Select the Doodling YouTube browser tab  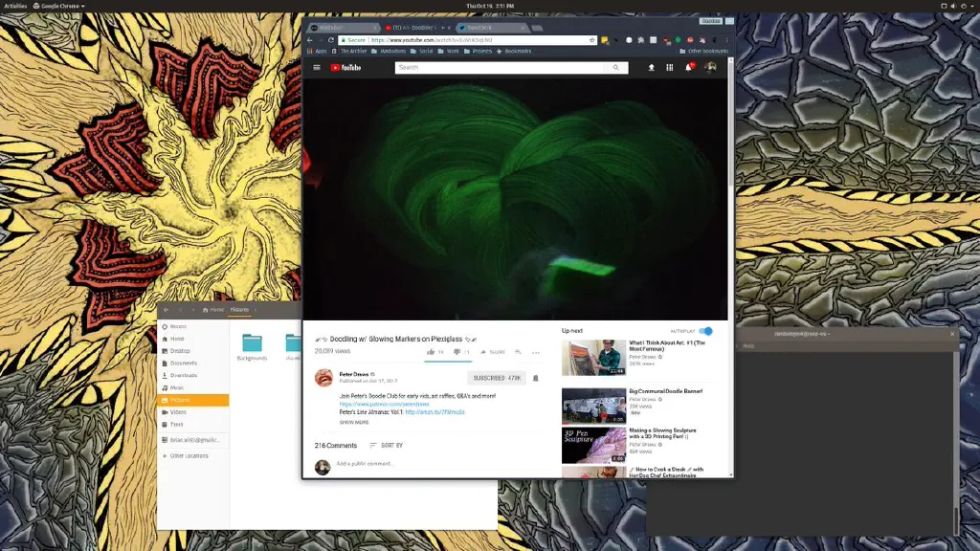click(x=417, y=28)
